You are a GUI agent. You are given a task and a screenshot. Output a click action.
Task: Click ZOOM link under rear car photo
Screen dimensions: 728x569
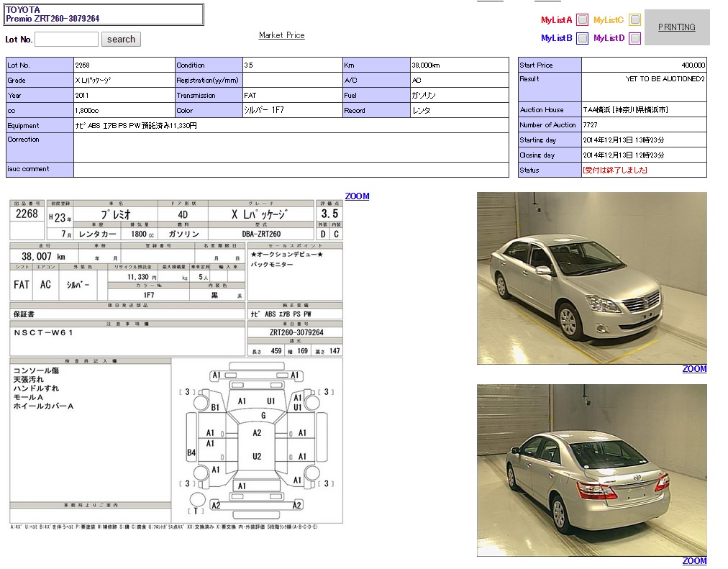tap(694, 561)
